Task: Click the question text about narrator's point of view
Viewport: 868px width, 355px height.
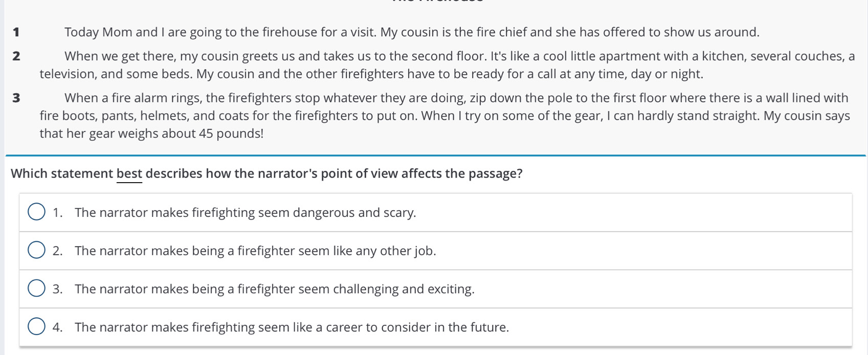Action: point(266,174)
